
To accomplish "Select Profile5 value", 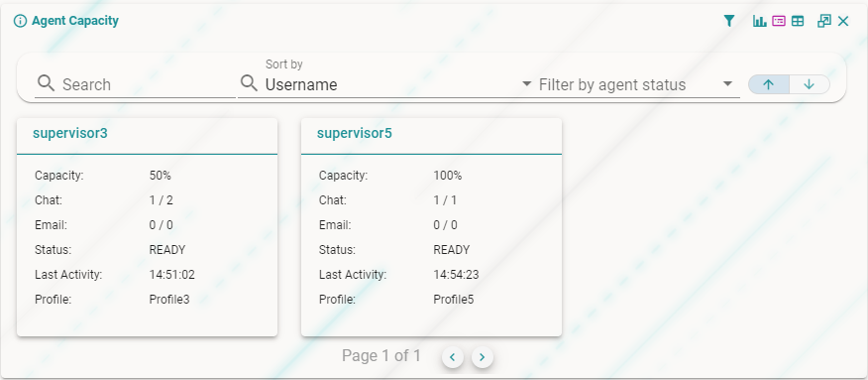I will tap(454, 300).
